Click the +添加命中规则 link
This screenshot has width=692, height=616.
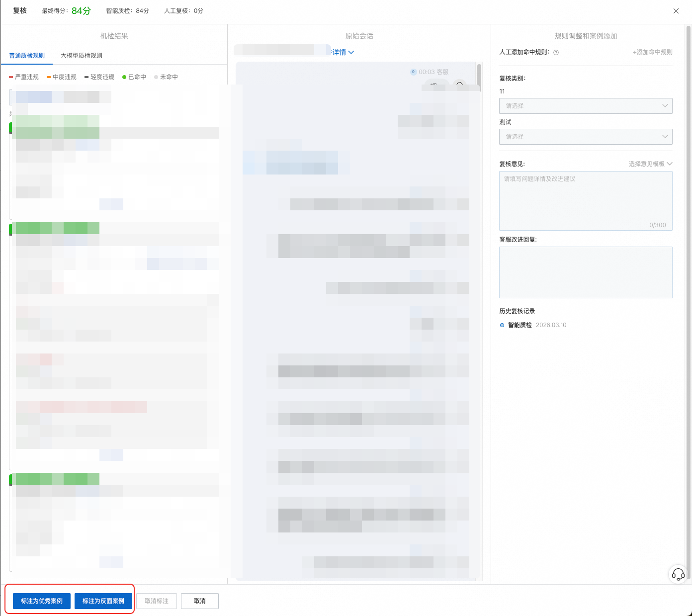(652, 52)
